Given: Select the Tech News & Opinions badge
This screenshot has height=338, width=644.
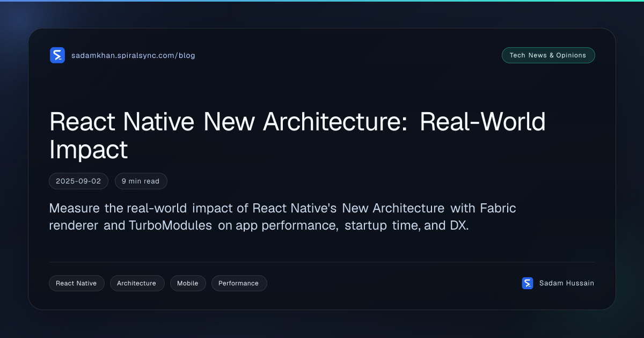Looking at the screenshot, I should click(x=548, y=55).
